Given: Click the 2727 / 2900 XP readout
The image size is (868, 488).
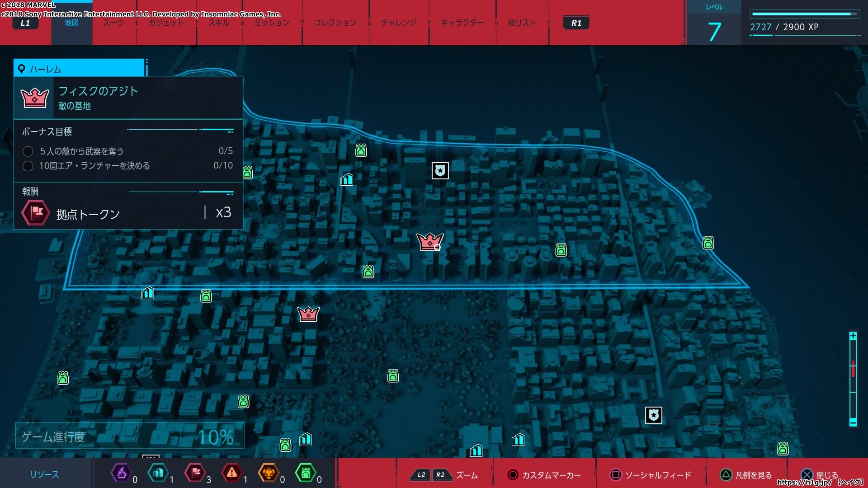Looking at the screenshot, I should coord(784,27).
